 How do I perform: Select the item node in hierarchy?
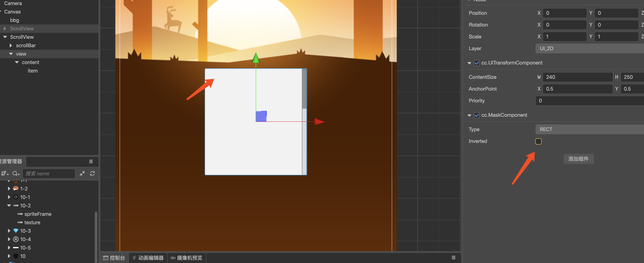point(32,71)
